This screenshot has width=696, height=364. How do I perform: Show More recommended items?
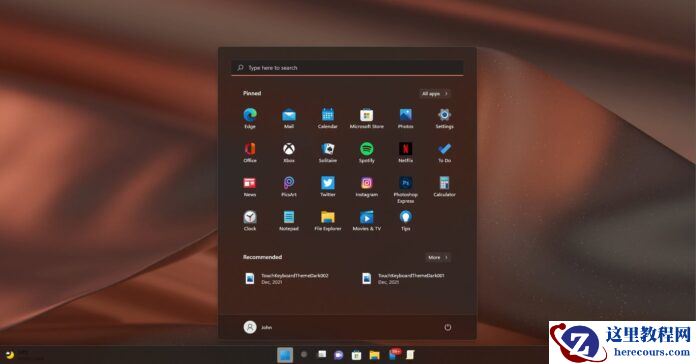[x=438, y=257]
